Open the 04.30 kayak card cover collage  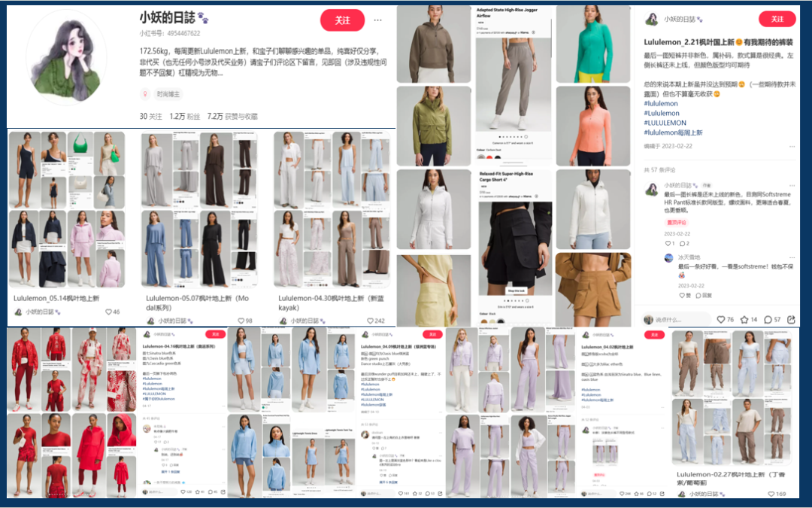pyautogui.click(x=332, y=209)
